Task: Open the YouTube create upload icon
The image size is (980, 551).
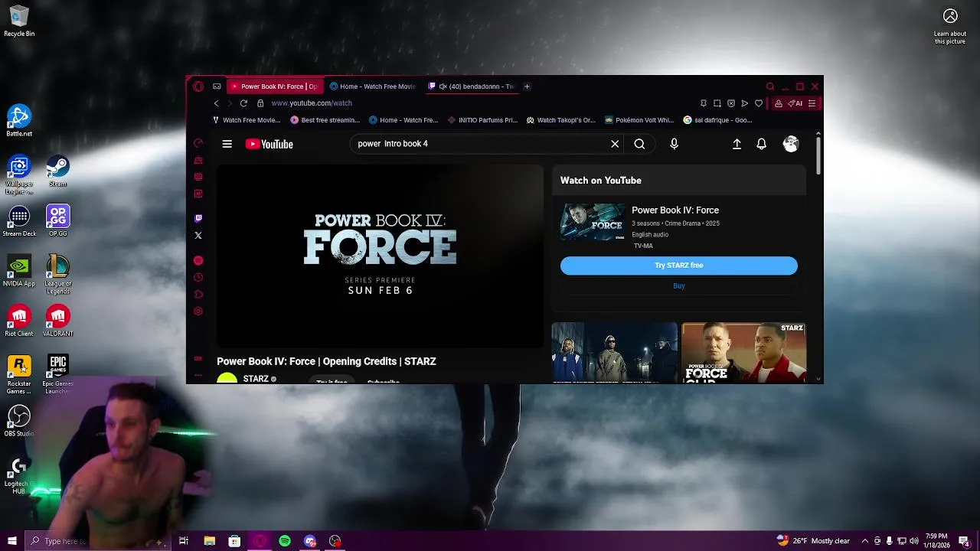Action: point(737,144)
